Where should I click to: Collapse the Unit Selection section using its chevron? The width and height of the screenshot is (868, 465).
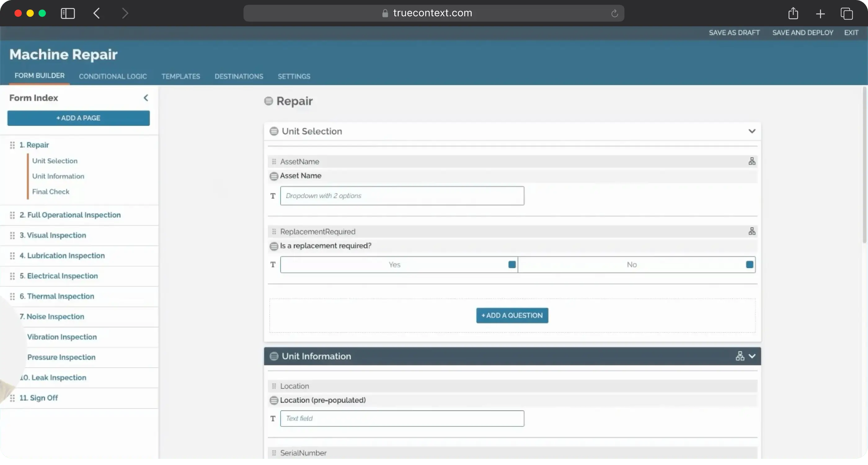pyautogui.click(x=752, y=131)
